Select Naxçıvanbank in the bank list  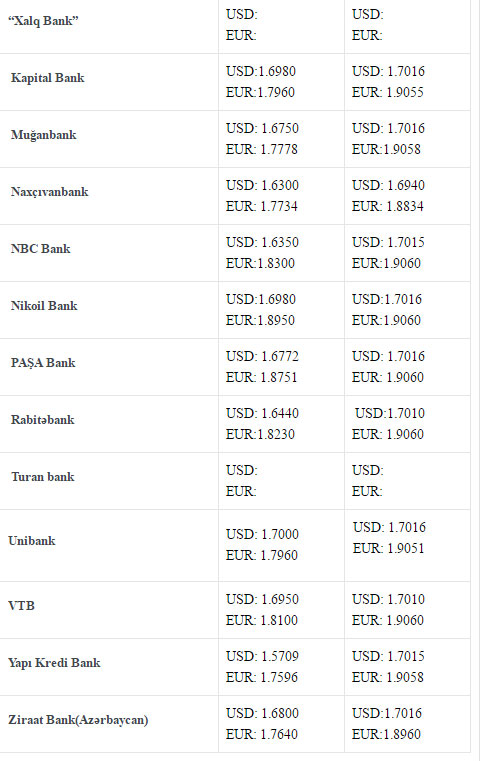(x=50, y=192)
